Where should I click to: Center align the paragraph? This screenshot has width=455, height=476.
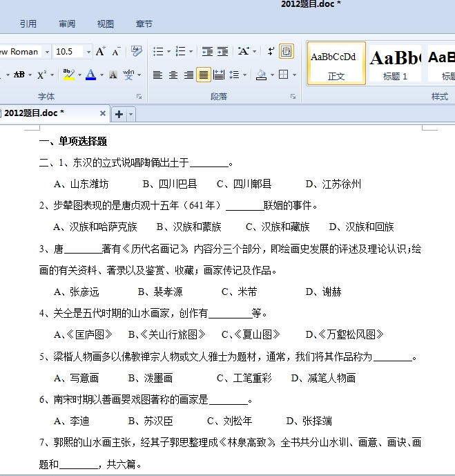pyautogui.click(x=173, y=75)
